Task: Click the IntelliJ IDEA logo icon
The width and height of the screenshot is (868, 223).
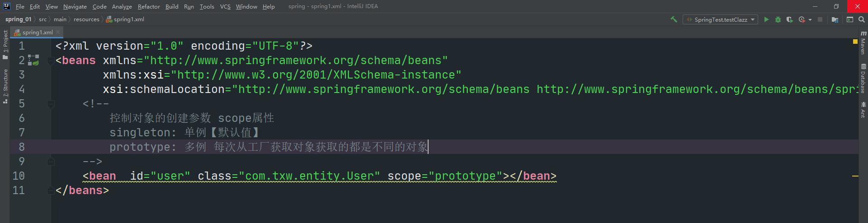Action: 6,6
